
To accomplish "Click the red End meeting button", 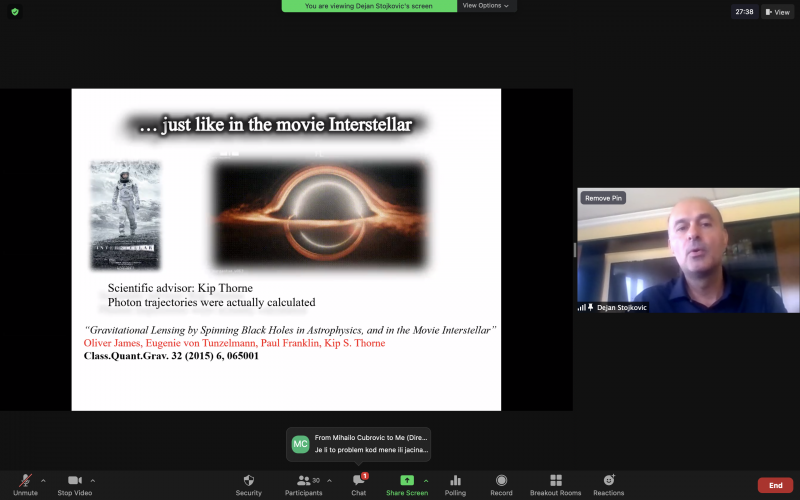I will tap(776, 485).
